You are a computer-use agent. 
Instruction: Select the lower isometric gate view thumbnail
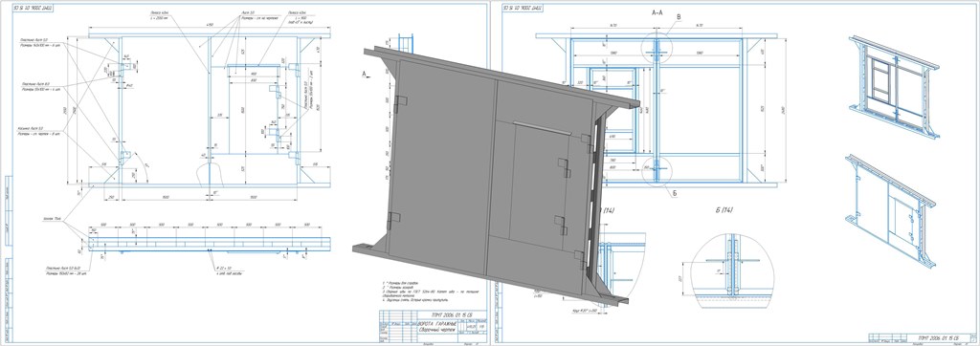[891, 211]
